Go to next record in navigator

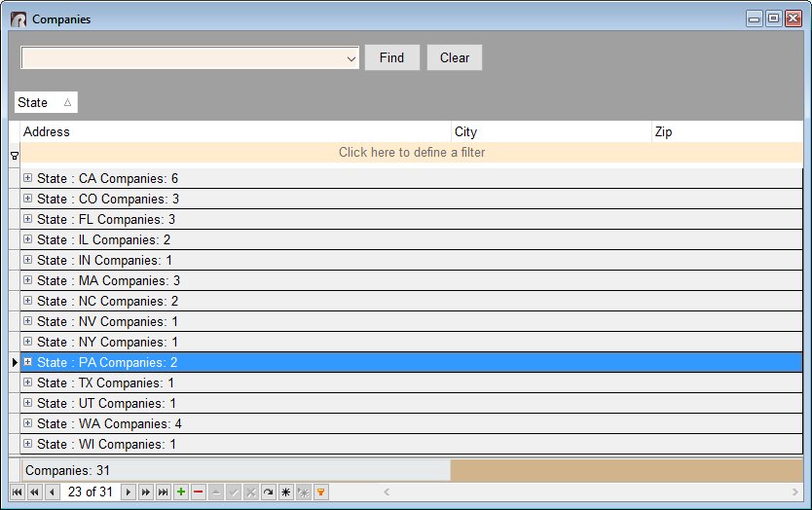[x=128, y=492]
